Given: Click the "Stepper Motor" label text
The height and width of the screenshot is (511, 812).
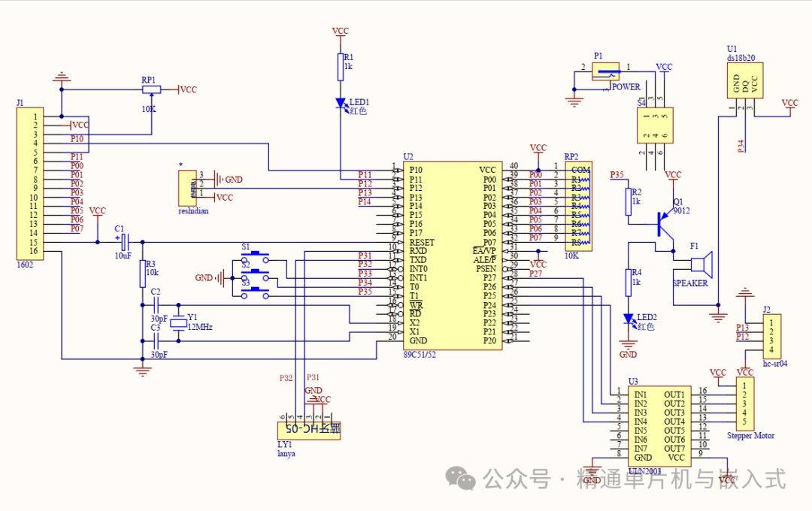Looking at the screenshot, I should point(751,435).
